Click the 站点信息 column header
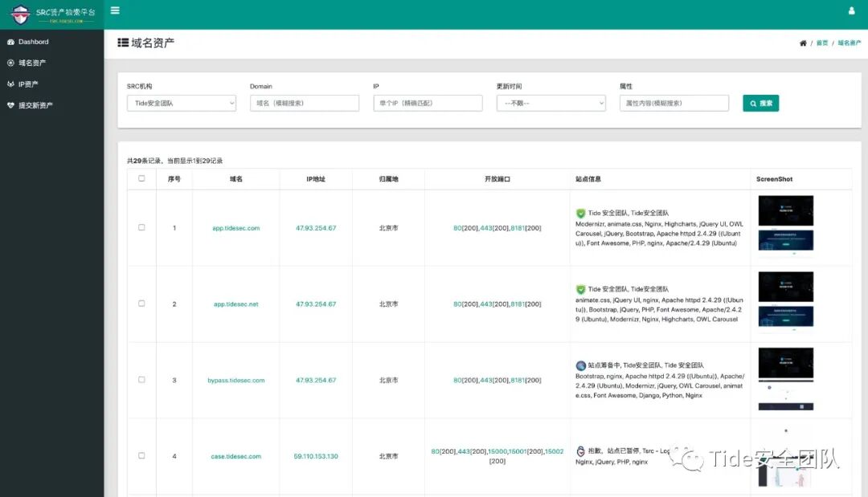 click(x=588, y=179)
